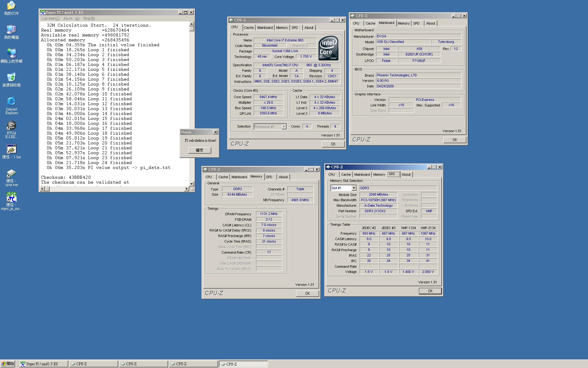Open the cpuz.exe desktop shortcut

11,178
